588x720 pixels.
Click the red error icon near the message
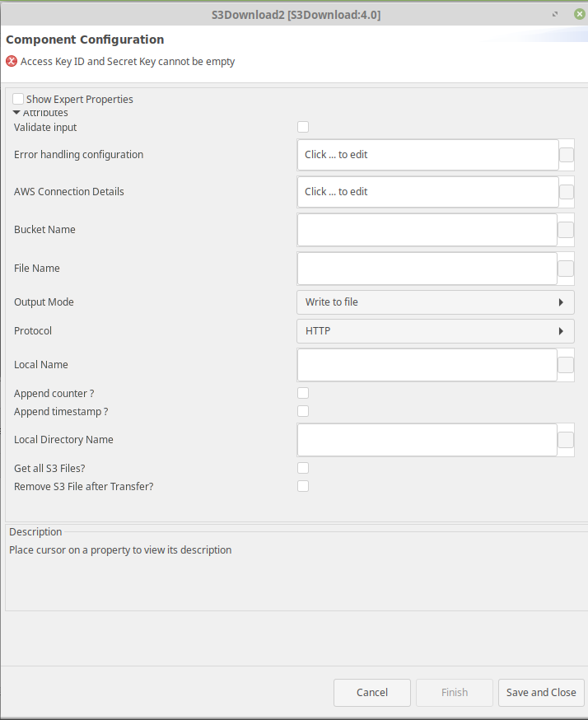12,61
